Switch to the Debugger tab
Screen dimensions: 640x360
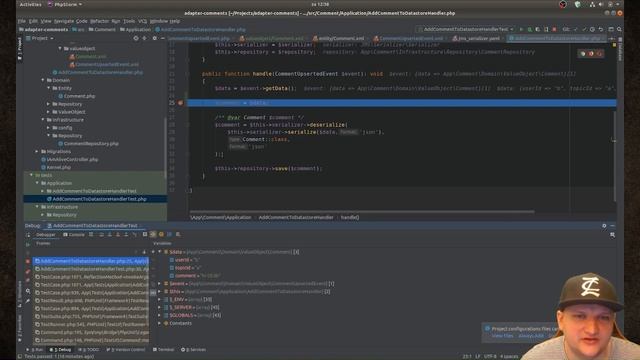click(46, 235)
